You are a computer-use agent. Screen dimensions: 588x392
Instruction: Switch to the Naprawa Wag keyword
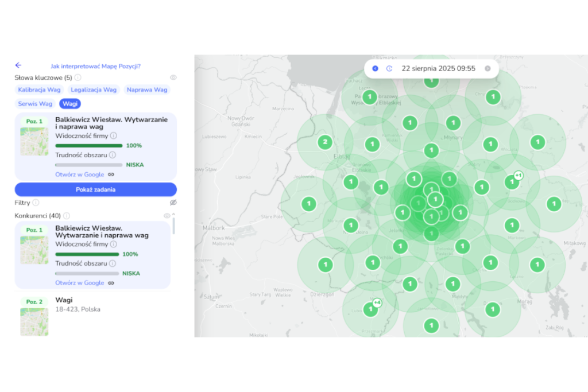147,90
